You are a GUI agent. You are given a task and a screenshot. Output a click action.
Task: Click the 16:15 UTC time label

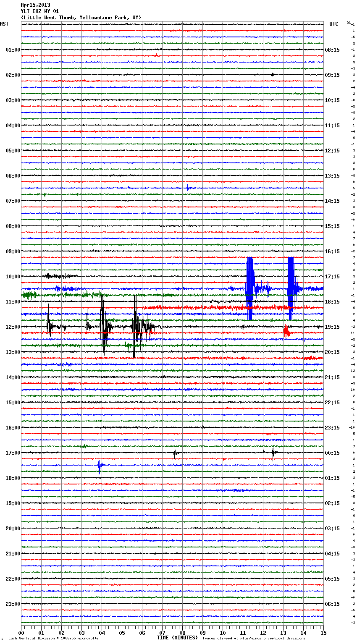(x=332, y=251)
